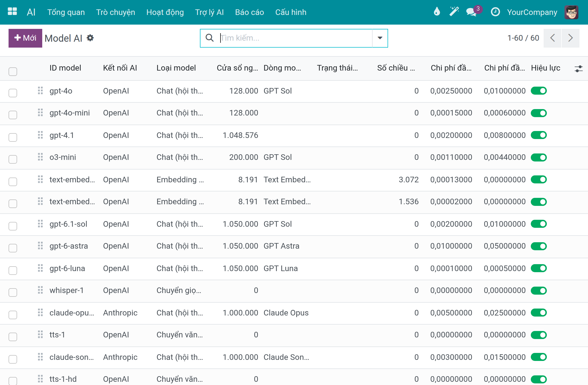Open the Model AI gear settings icon
Screen dimensions: 588x385
90,38
